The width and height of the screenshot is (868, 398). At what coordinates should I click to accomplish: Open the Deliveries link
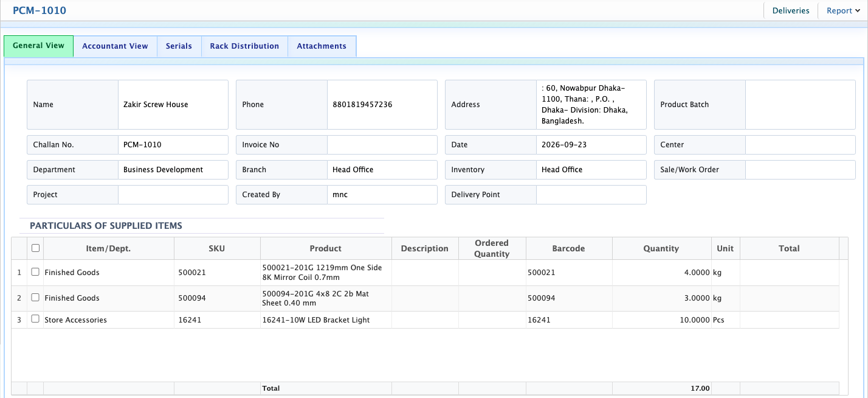click(791, 10)
